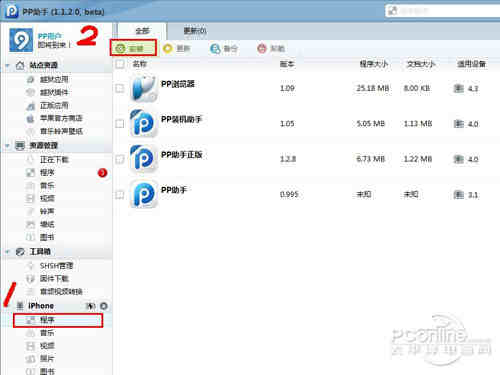This screenshot has width=500, height=375.
Task: Click the PP助手 logo in the title bar
Action: (x=12, y=11)
